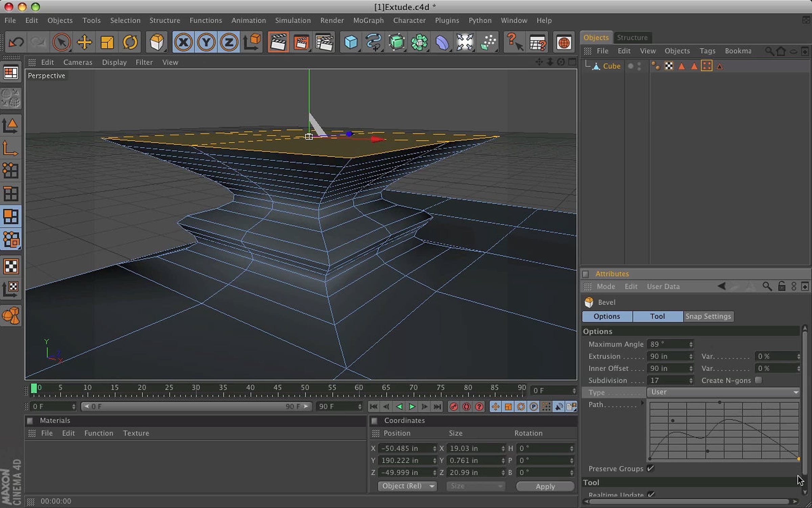Select the Scale tool icon
The image size is (812, 508).
(107, 43)
